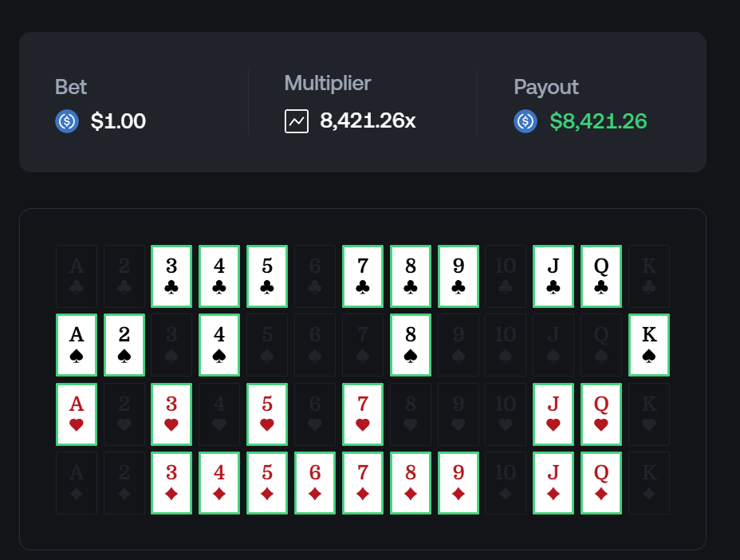The height and width of the screenshot is (560, 740).
Task: Select the 4 of spades card
Action: (219, 345)
